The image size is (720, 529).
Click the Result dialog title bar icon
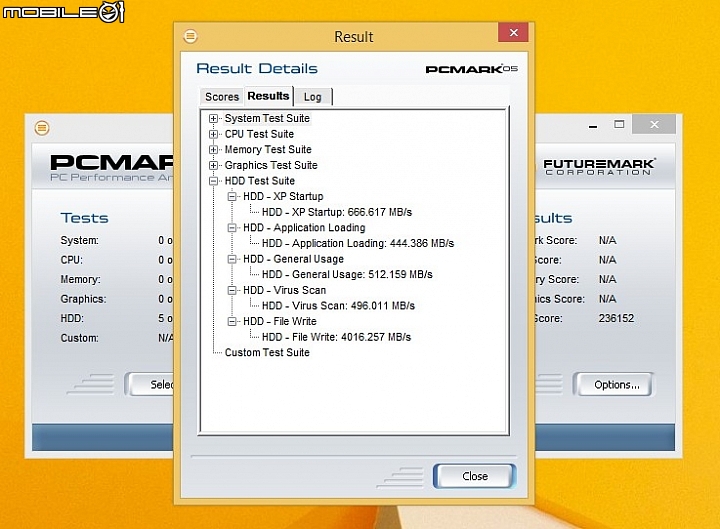tap(190, 36)
